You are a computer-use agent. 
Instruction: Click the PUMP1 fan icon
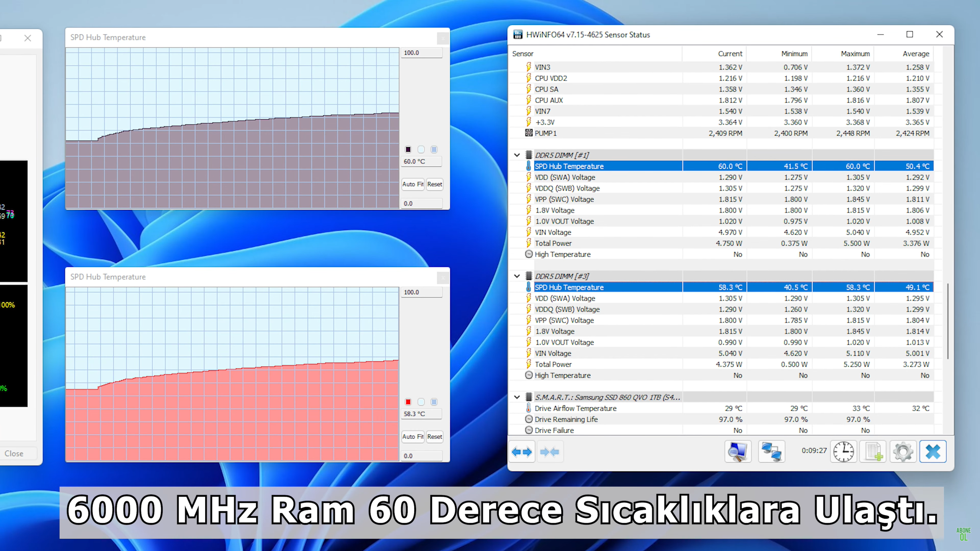click(529, 133)
